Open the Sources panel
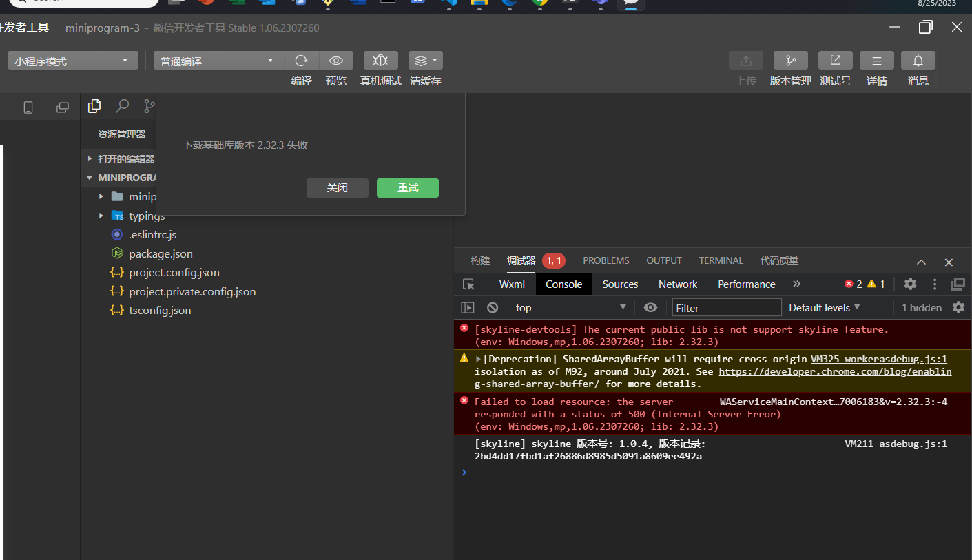Viewport: 972px width, 560px height. pyautogui.click(x=620, y=284)
